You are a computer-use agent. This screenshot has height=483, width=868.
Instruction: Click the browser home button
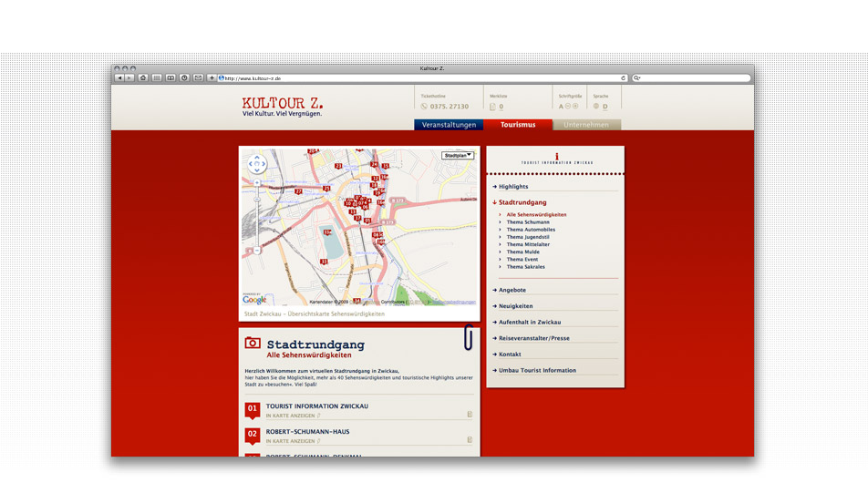143,78
